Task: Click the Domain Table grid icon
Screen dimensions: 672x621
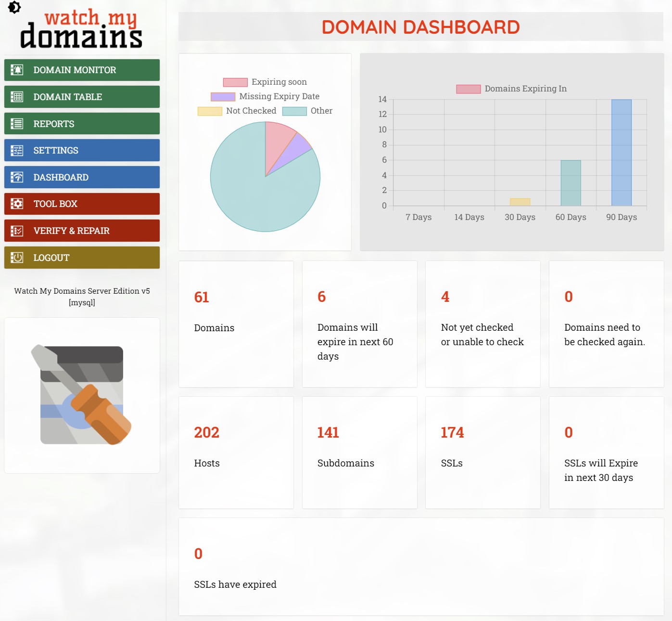Action: tap(16, 97)
